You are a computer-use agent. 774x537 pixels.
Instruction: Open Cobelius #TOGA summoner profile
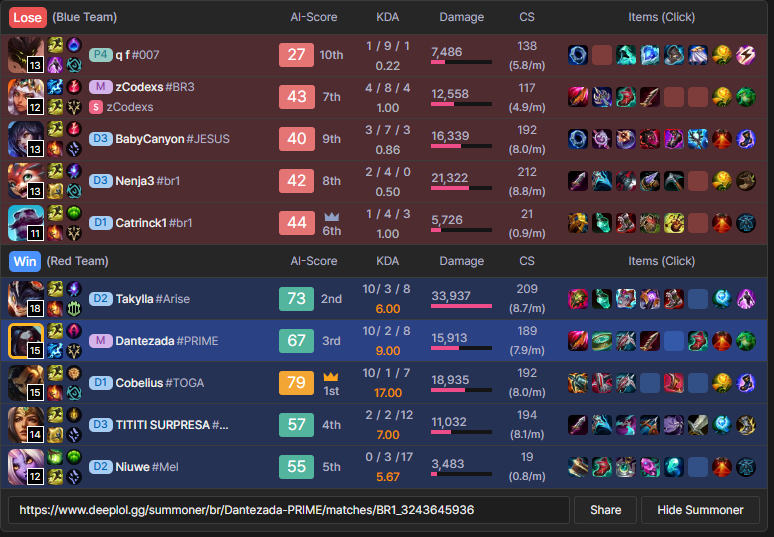159,383
